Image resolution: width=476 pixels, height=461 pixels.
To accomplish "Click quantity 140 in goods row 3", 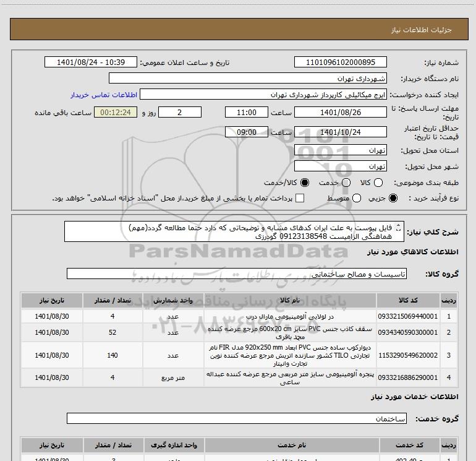I will (113, 355).
